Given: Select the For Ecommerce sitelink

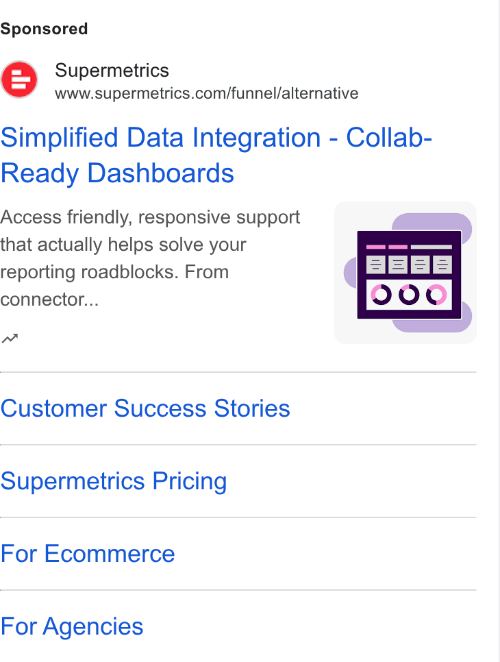Looking at the screenshot, I should (87, 553).
